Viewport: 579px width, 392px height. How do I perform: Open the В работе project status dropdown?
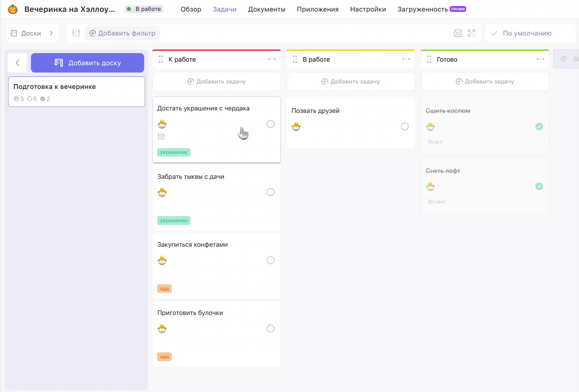click(x=144, y=9)
